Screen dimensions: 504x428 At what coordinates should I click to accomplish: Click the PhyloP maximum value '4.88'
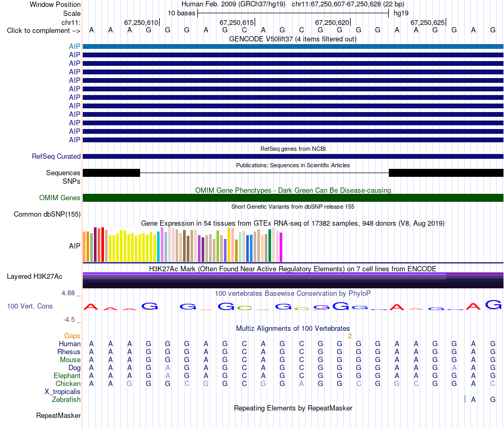pos(68,293)
